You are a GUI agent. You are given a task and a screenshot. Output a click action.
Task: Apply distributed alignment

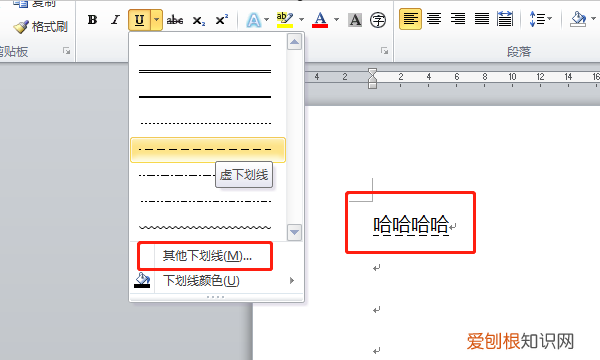pyautogui.click(x=505, y=19)
